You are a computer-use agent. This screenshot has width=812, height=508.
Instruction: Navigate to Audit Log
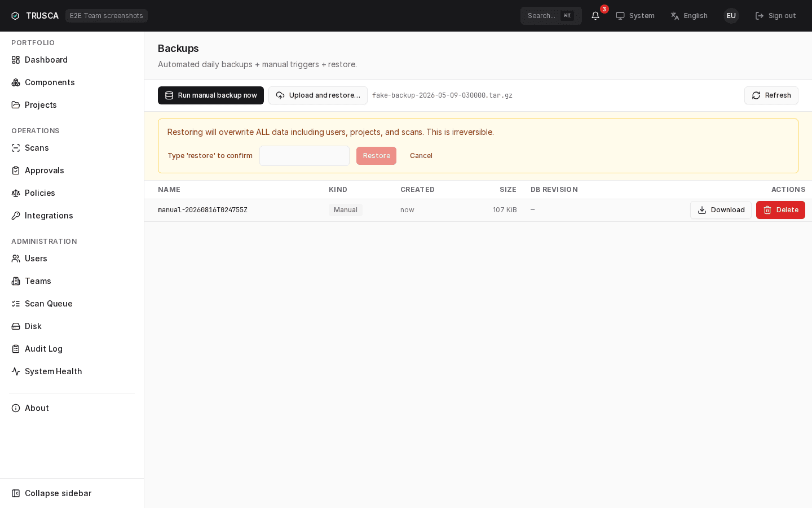(x=72, y=349)
